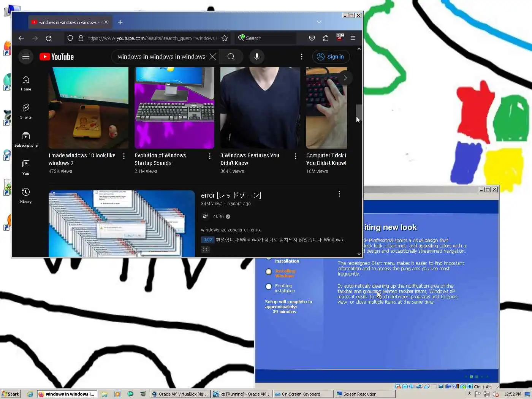This screenshot has width=532, height=399.
Task: Click the Save to Pocket icon
Action: [312, 38]
